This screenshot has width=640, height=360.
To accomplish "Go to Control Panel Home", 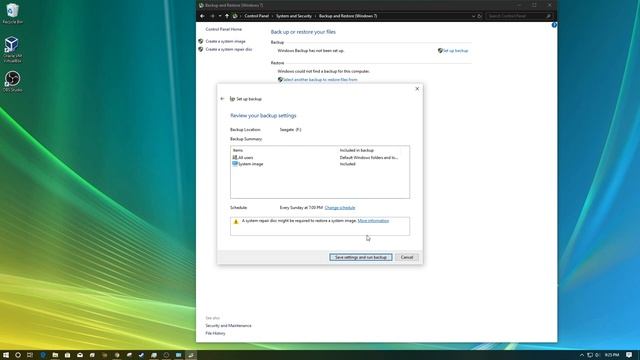I will [x=223, y=29].
